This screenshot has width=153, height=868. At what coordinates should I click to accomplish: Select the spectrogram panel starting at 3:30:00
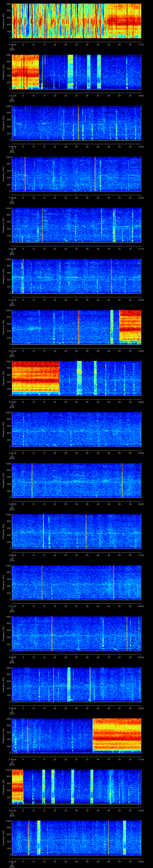[76, 736]
